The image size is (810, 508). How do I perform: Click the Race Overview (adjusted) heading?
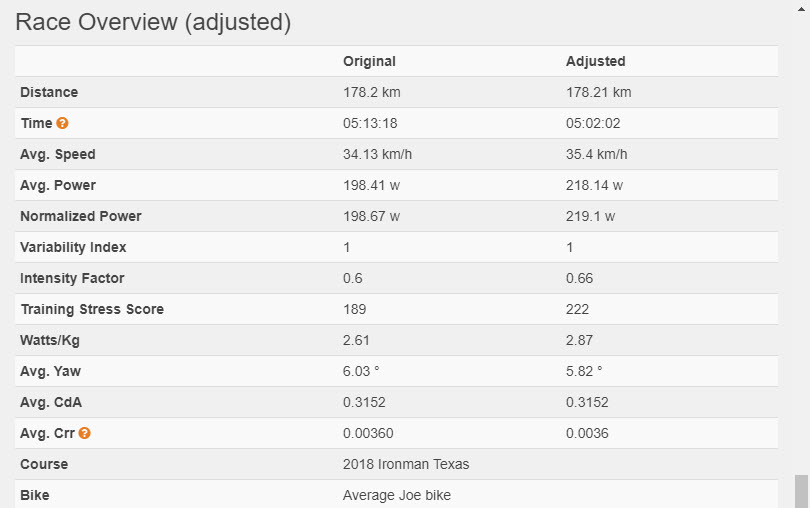(x=153, y=22)
